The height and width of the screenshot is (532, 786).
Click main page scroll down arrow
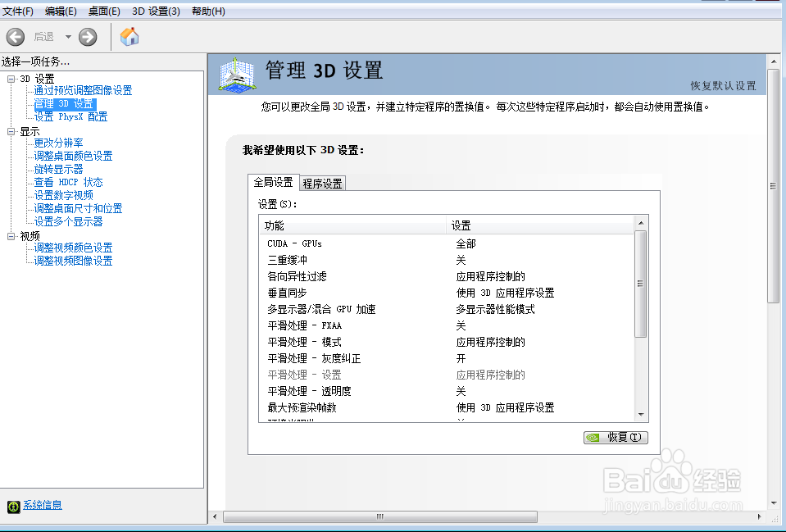(773, 503)
